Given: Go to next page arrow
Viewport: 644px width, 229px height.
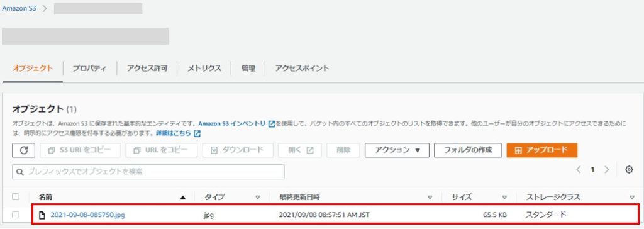Looking at the screenshot, I should 607,170.
